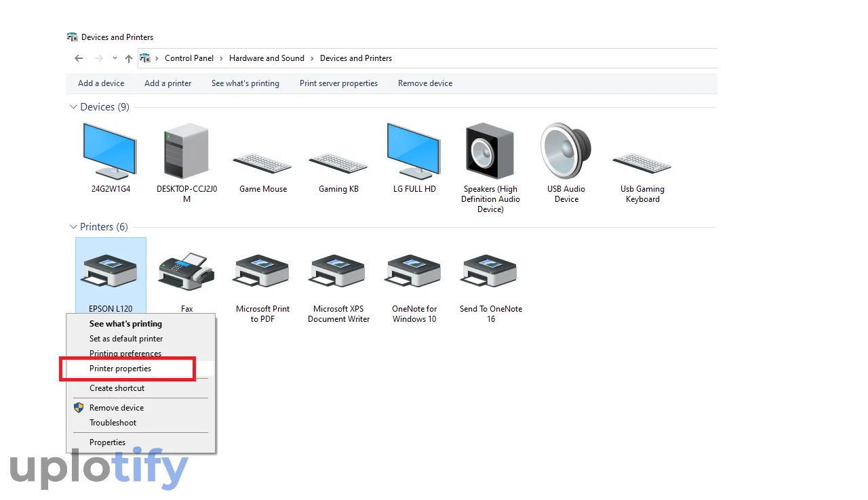
Task: Select the Send To OneNote 16 printer icon
Action: [x=490, y=271]
